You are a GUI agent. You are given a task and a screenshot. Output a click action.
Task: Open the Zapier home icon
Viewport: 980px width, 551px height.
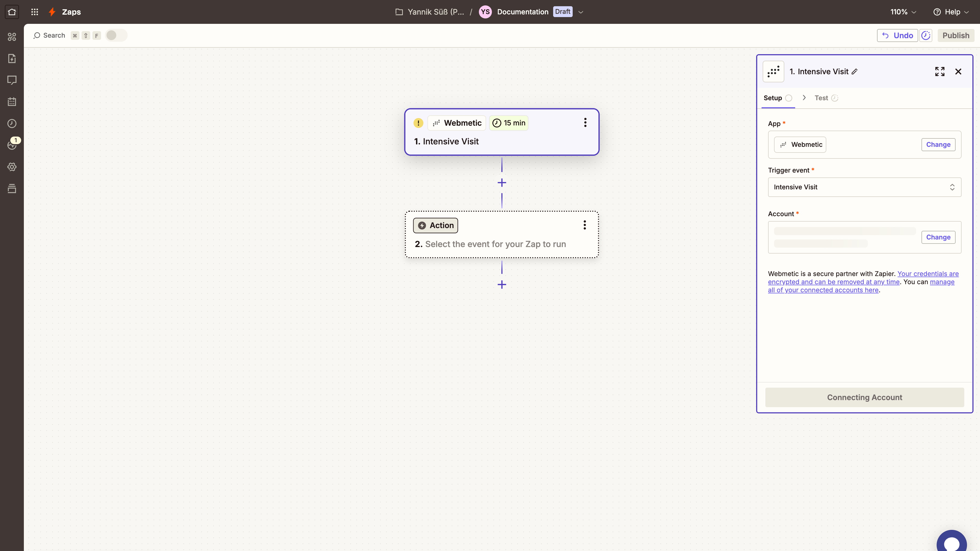(x=12, y=12)
